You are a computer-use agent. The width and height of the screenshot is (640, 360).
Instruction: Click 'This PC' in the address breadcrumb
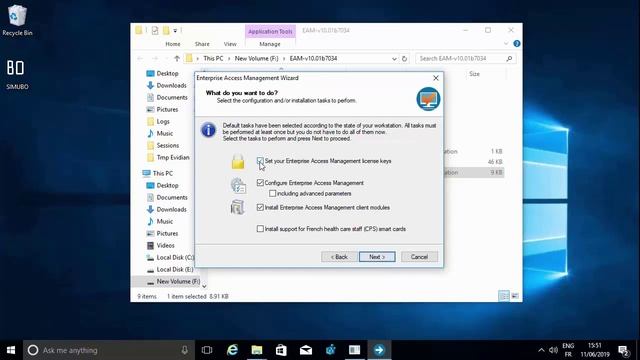[213, 58]
